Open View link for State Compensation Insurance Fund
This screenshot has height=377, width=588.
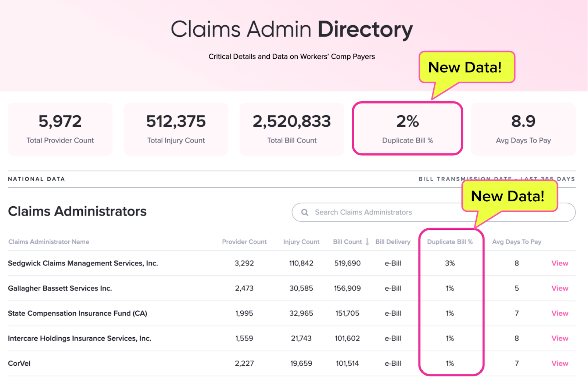pos(559,313)
